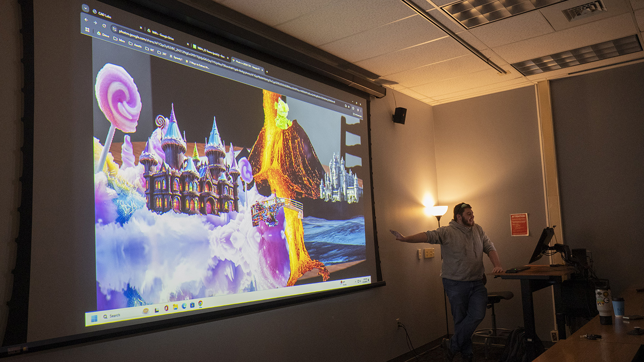
Task: Open the 207 bookmarks folder
Action: coord(162,53)
